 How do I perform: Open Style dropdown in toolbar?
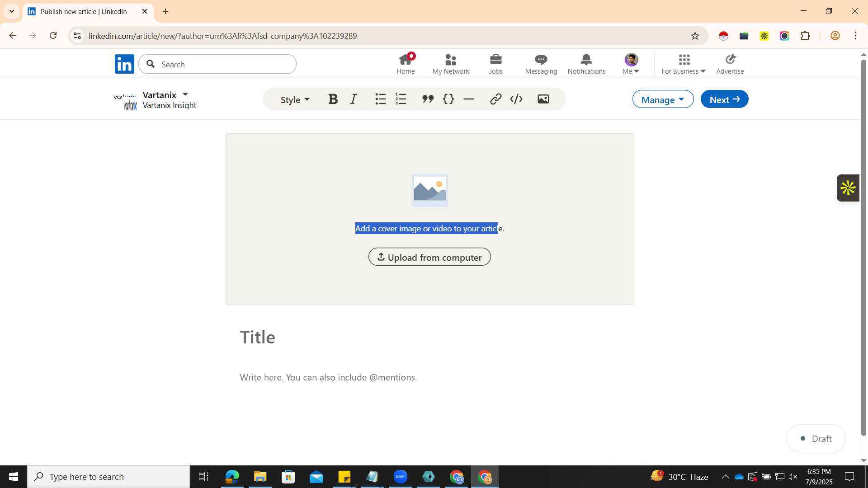click(295, 100)
